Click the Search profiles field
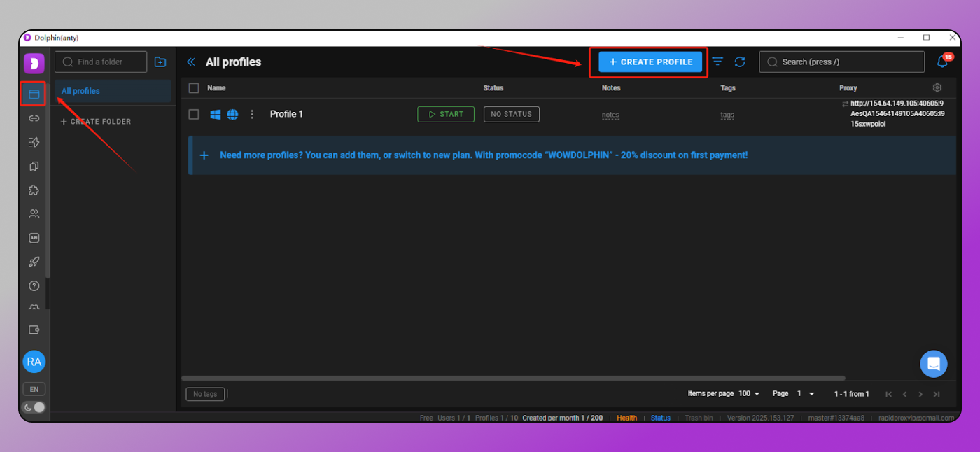 click(x=841, y=62)
